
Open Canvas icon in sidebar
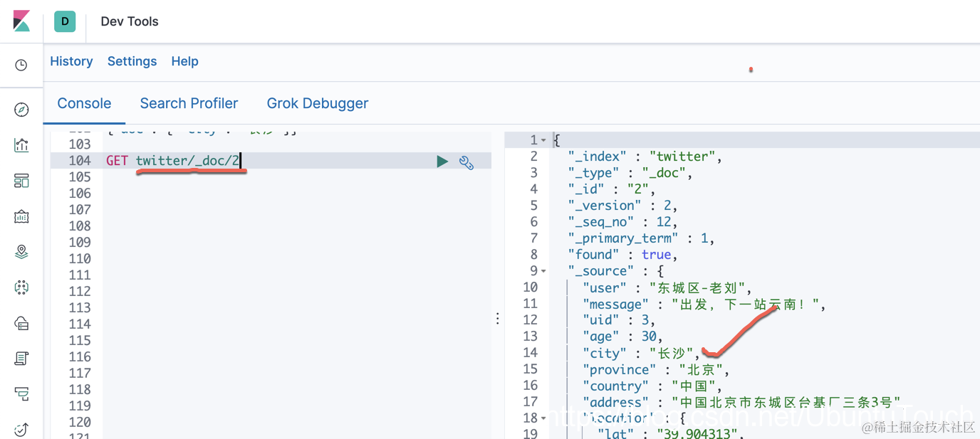coord(21,216)
